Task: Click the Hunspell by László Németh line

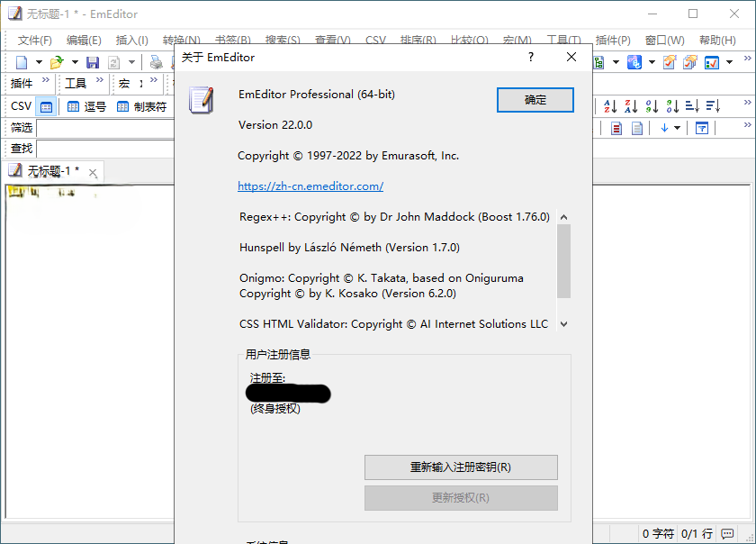Action: (349, 248)
